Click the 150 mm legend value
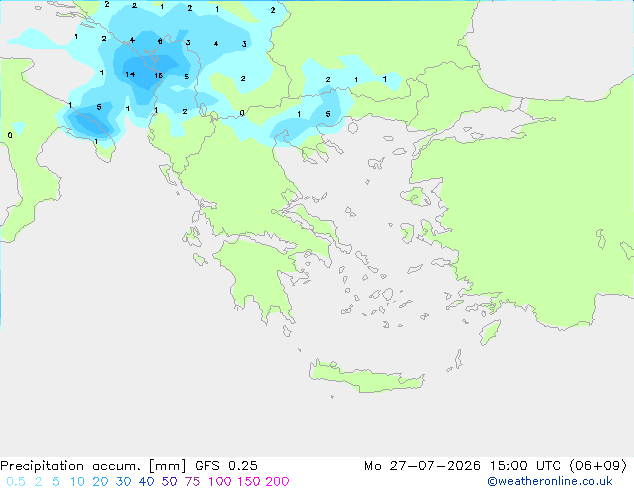The height and width of the screenshot is (490, 634). click(249, 482)
